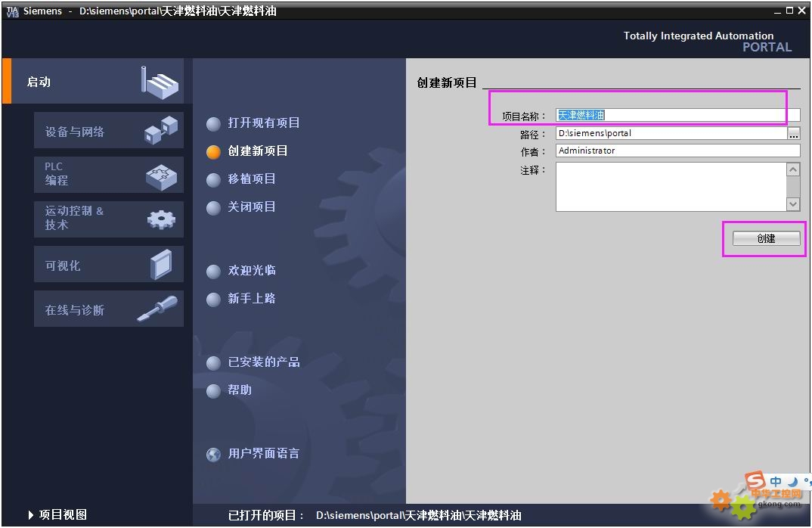Click the HMI panel icon beside 可视化
This screenshot has height=528, width=812.
(160, 265)
